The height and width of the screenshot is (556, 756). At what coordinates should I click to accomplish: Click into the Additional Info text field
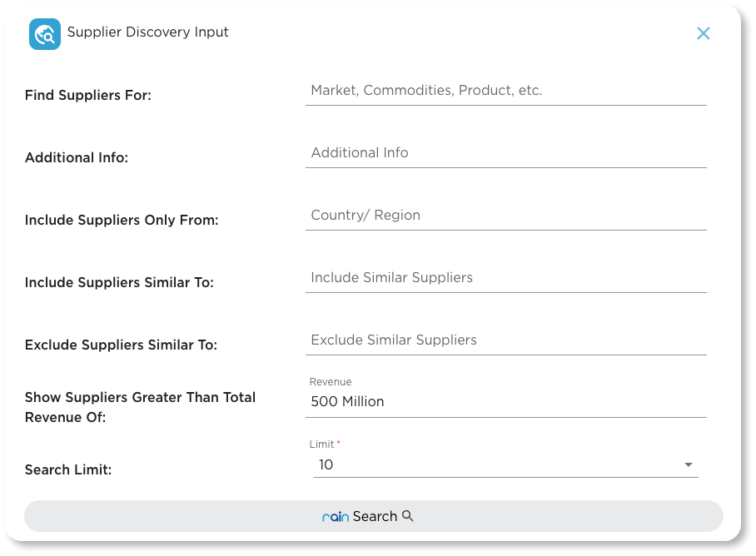point(505,152)
